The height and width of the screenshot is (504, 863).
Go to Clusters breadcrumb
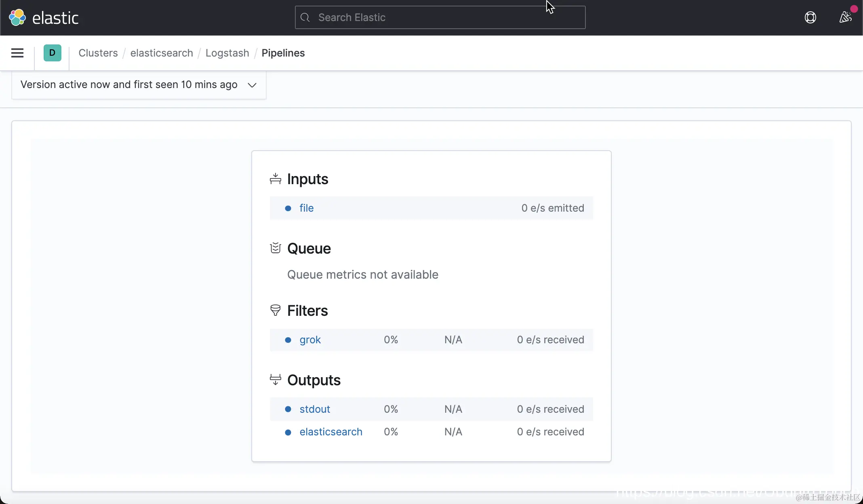[98, 53]
